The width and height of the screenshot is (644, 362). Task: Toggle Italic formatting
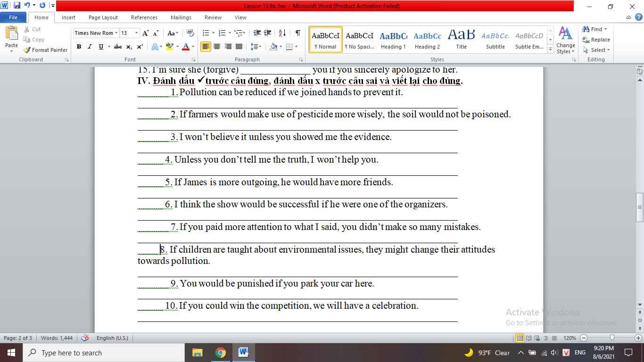90,47
